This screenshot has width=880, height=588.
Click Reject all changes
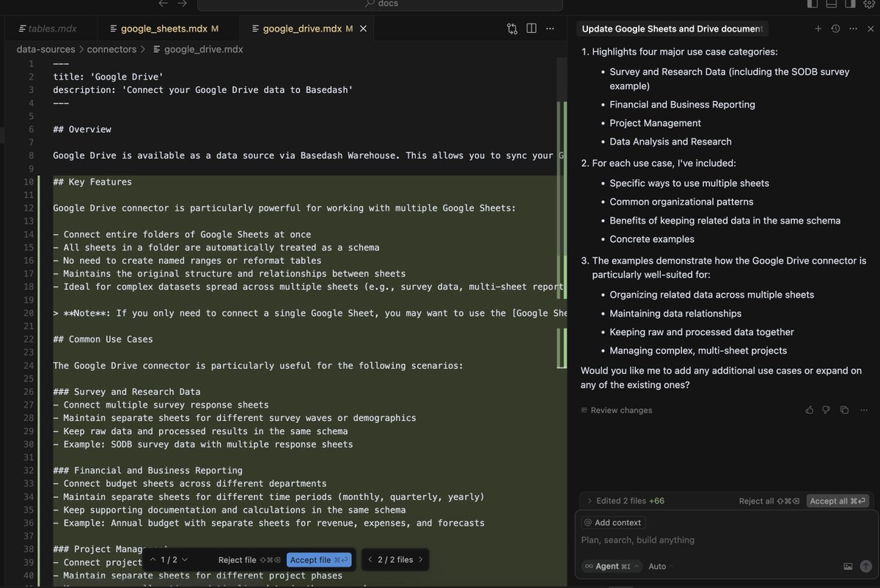point(770,501)
